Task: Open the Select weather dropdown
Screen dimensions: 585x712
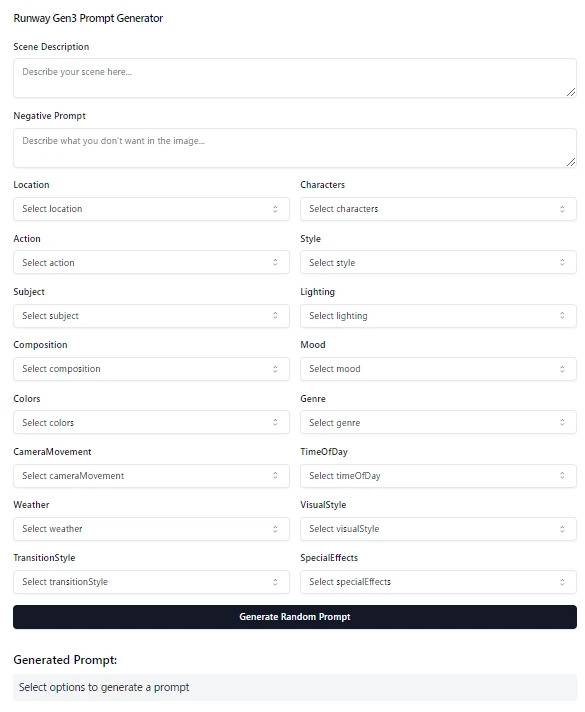Action: (x=151, y=529)
